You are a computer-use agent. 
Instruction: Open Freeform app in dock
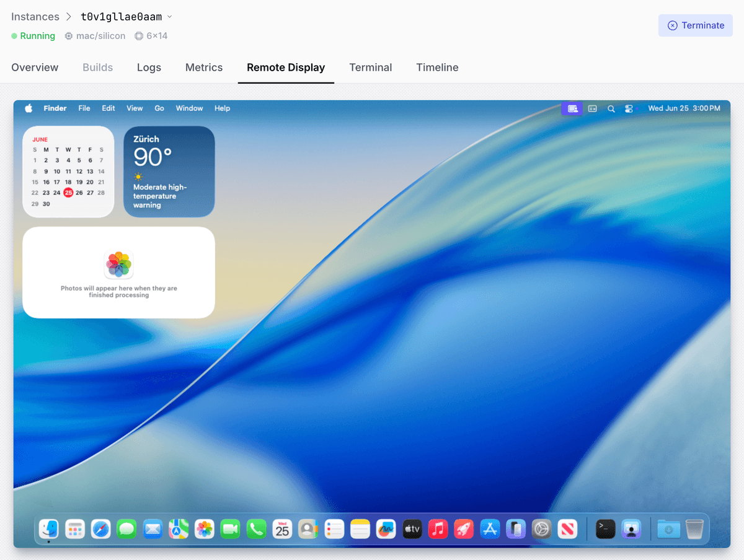click(x=386, y=529)
